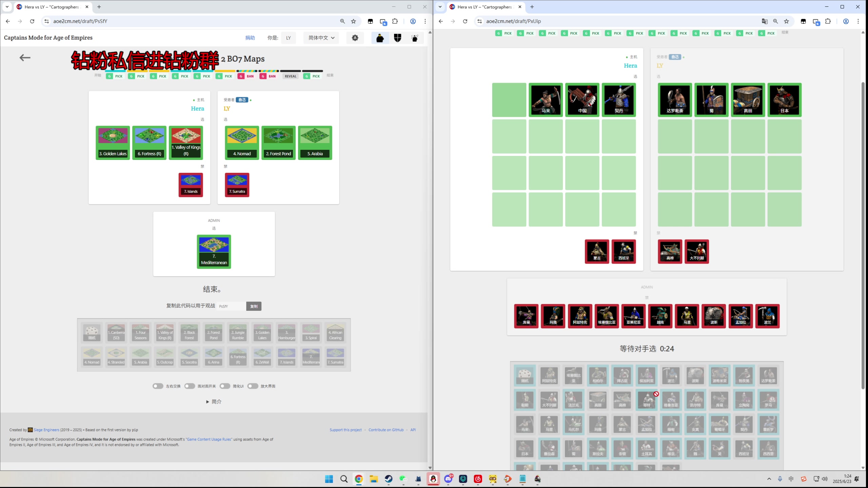
Task: Show hidden system tray icons chevron
Action: (769, 479)
